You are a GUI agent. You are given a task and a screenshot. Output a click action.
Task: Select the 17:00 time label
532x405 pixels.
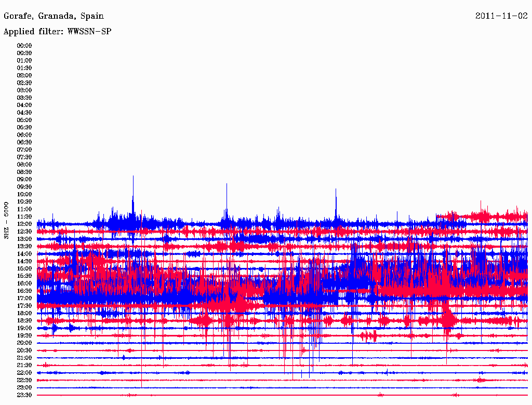(x=24, y=299)
